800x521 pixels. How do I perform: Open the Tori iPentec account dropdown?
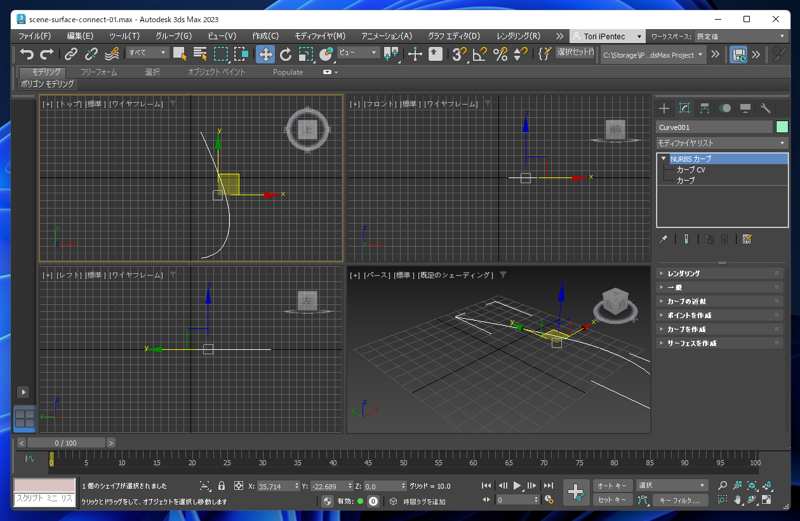(607, 36)
